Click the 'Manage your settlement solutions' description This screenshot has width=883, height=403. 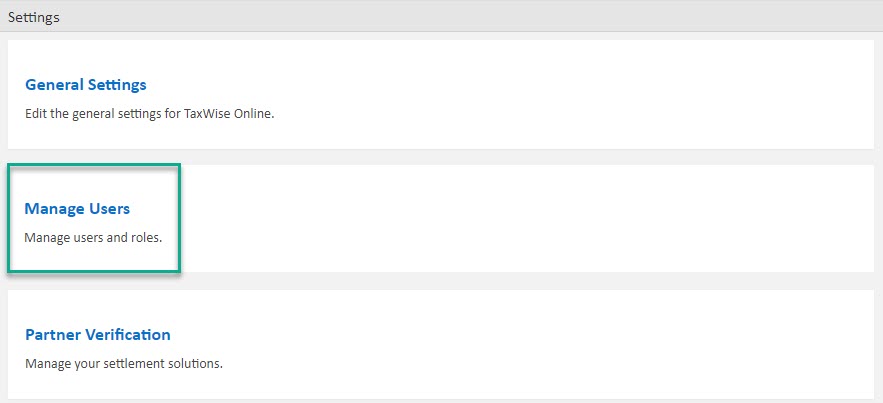[x=123, y=363]
